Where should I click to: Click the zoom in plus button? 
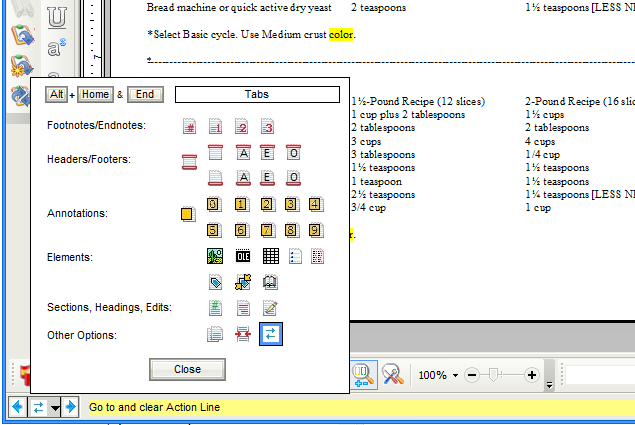(532, 375)
